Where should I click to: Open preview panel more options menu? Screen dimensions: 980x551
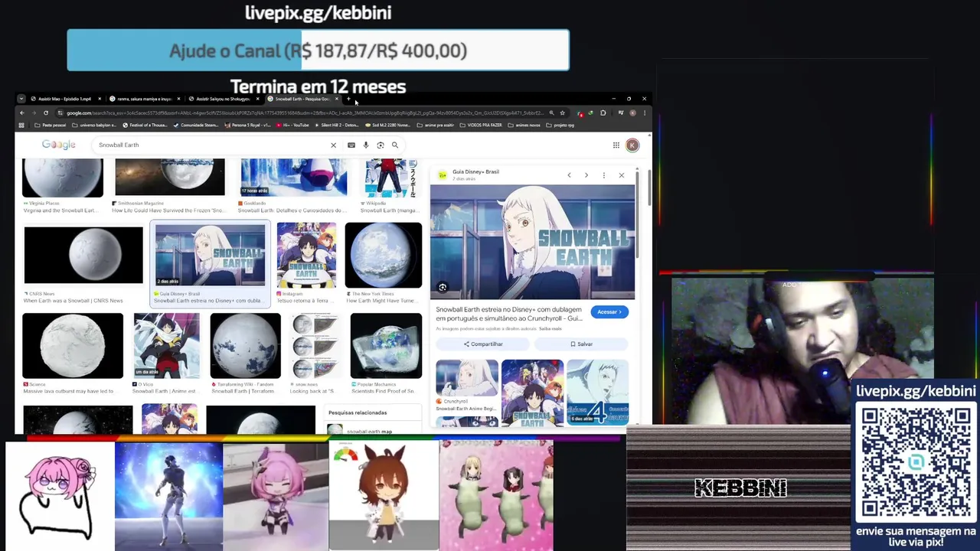click(604, 175)
